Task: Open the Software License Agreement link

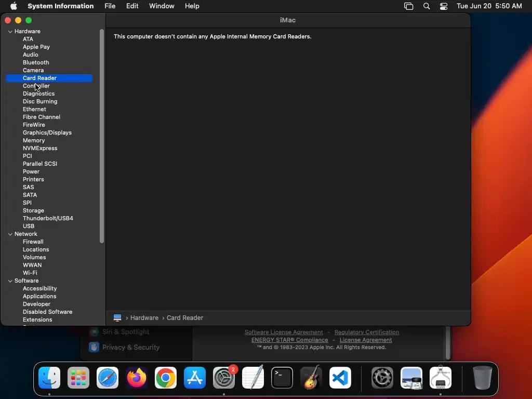Action: (284, 332)
